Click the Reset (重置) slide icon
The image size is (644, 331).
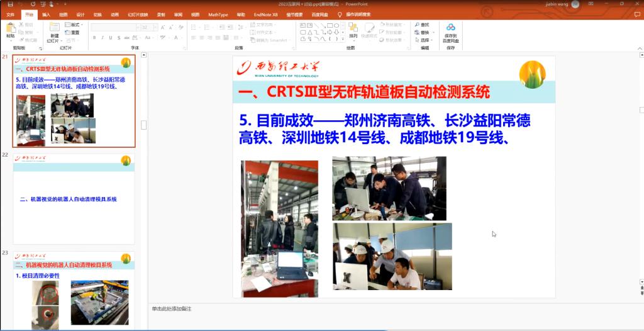73,32
